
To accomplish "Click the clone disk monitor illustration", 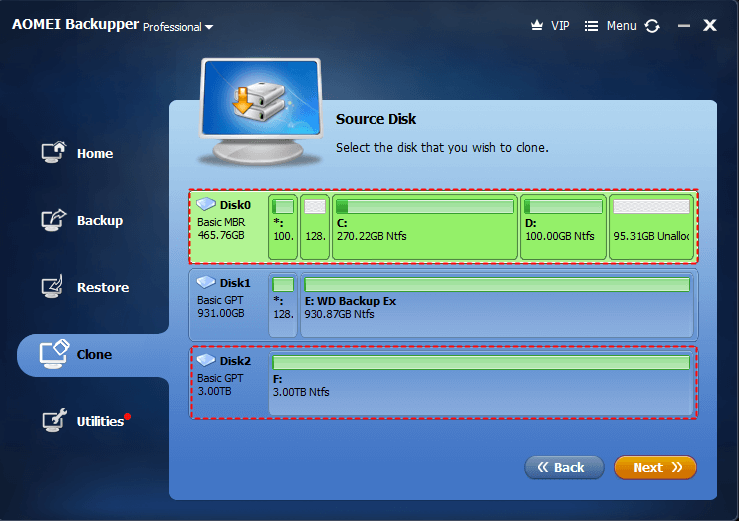I will (x=260, y=111).
